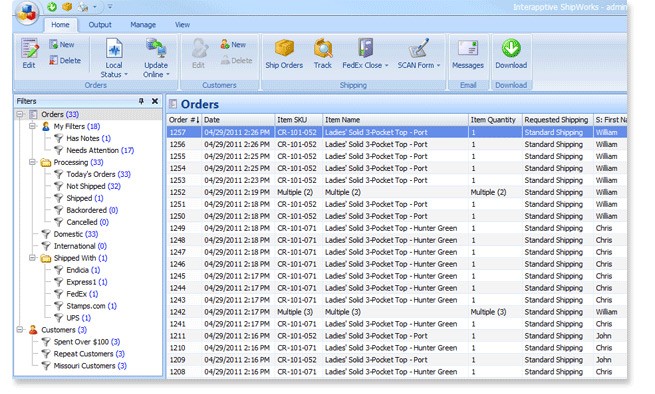Image resolution: width=655 pixels, height=394 pixels.
Task: Select Spent Over $100 filter
Action: (x=81, y=342)
